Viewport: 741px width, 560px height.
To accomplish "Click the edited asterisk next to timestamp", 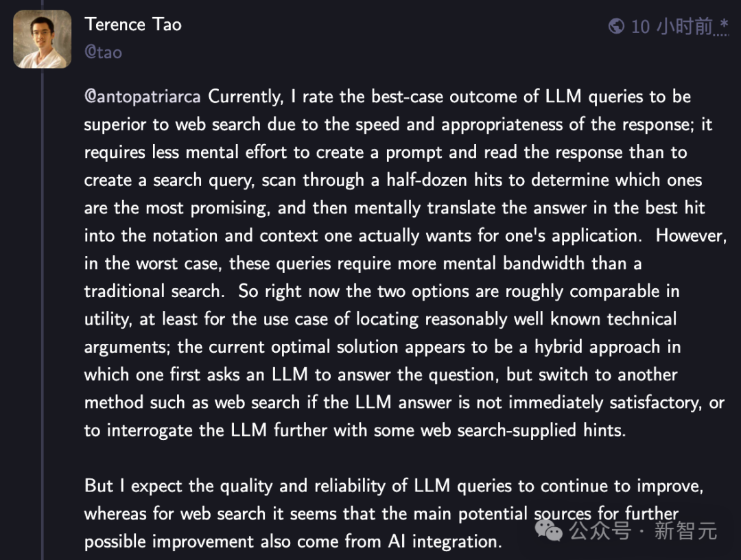I will pos(723,26).
